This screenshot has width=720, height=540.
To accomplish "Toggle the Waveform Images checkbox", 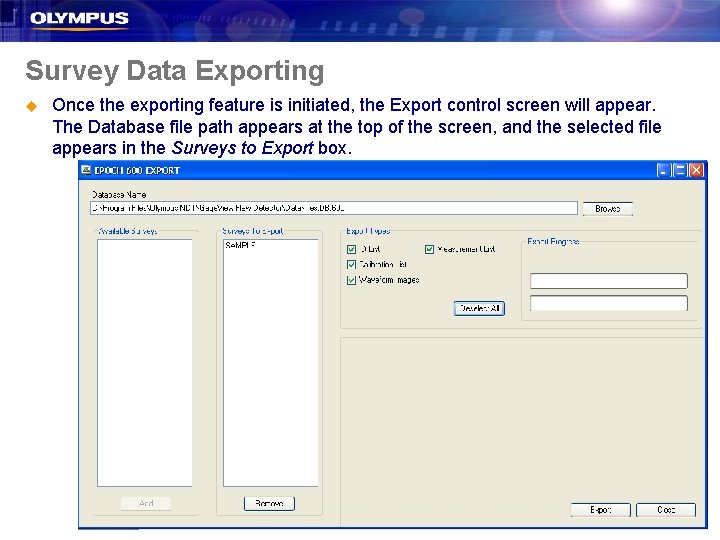I will (x=352, y=280).
